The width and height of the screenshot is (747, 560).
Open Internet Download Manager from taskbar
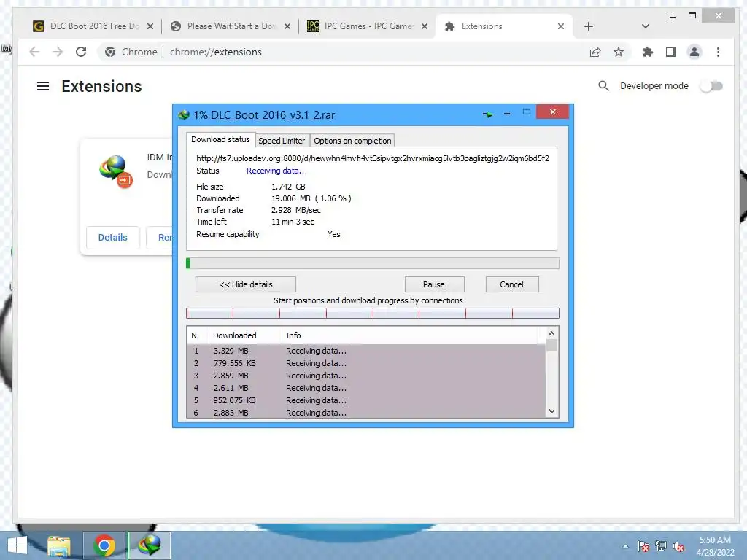(x=150, y=545)
